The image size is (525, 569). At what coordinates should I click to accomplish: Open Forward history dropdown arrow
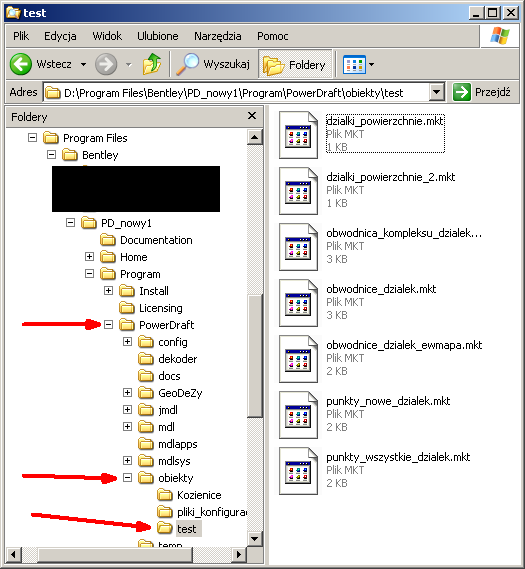(128, 65)
